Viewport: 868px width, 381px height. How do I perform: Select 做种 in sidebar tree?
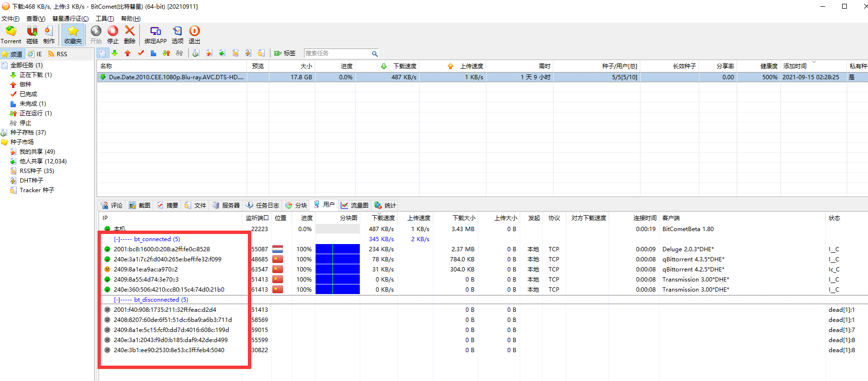tap(21, 85)
